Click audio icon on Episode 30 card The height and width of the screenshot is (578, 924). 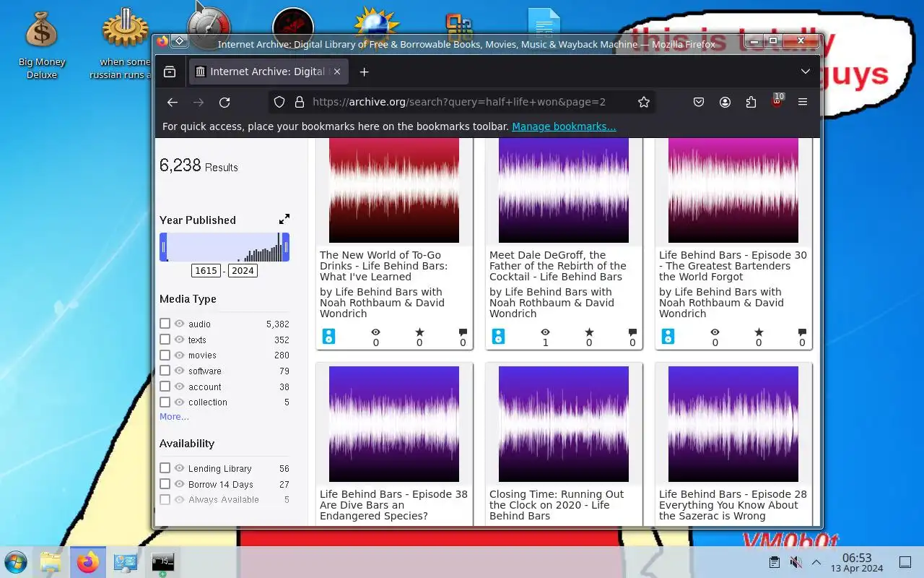coord(668,336)
